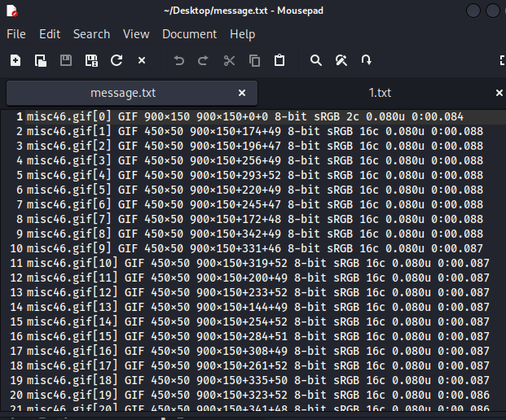
Task: Open the Find and Replace icon
Action: (x=341, y=60)
